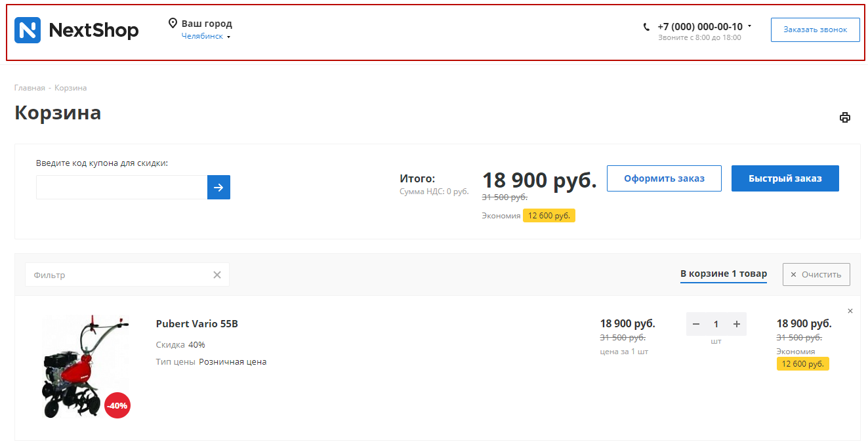868x446 pixels.
Task: Click the -40% discount badge
Action: point(117,405)
